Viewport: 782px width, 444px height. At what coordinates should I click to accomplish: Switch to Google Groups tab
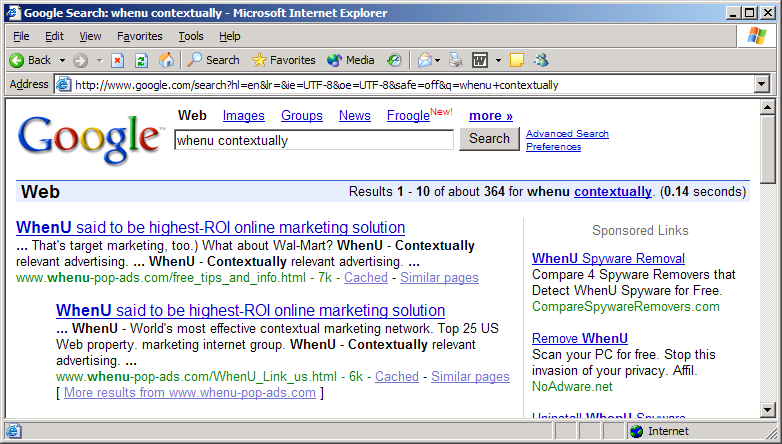tap(302, 116)
